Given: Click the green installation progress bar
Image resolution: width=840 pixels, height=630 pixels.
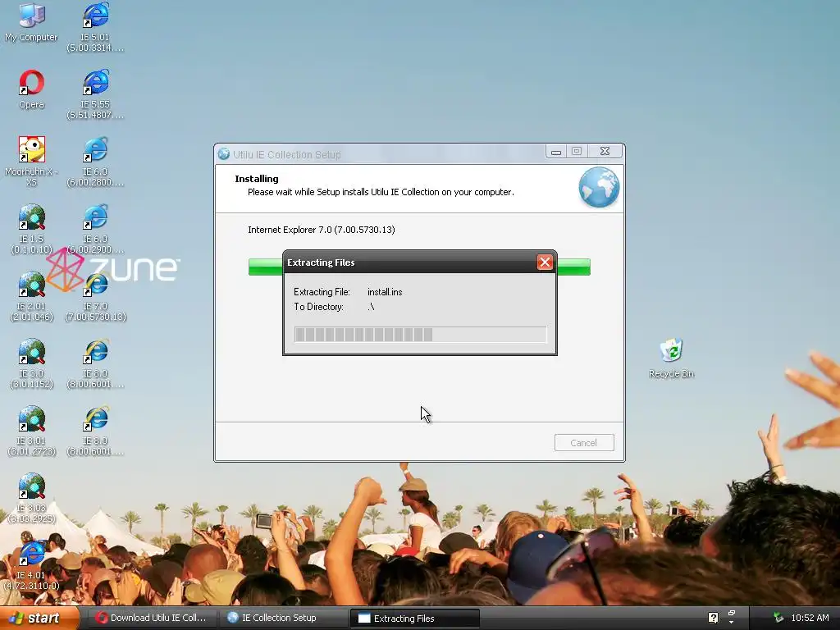Looking at the screenshot, I should tap(419, 267).
